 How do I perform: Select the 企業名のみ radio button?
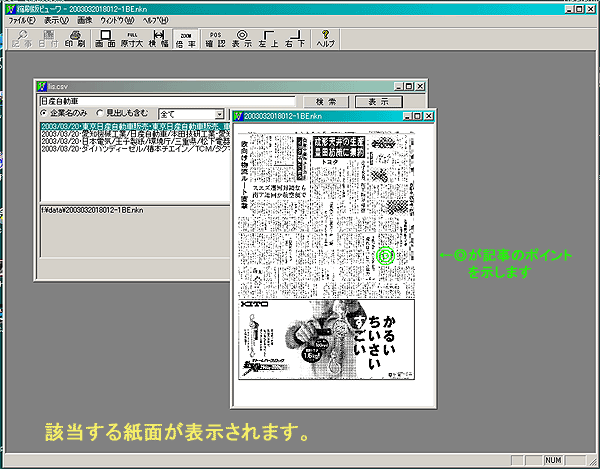pos(45,115)
